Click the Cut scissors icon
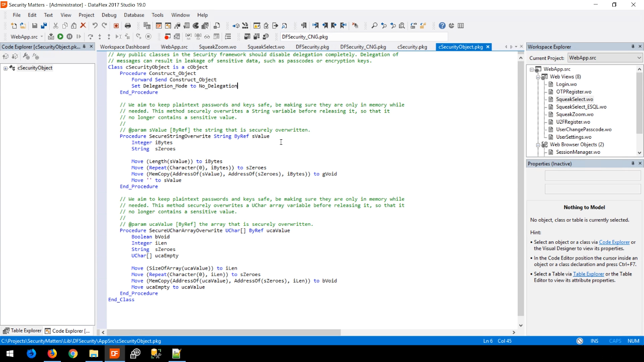This screenshot has height=362, width=644. click(55, 26)
